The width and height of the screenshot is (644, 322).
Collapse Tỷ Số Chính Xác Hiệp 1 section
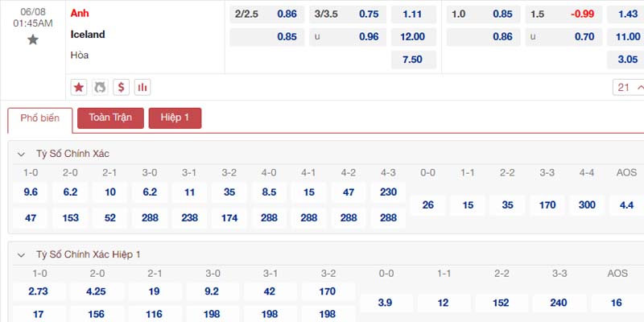tap(21, 255)
